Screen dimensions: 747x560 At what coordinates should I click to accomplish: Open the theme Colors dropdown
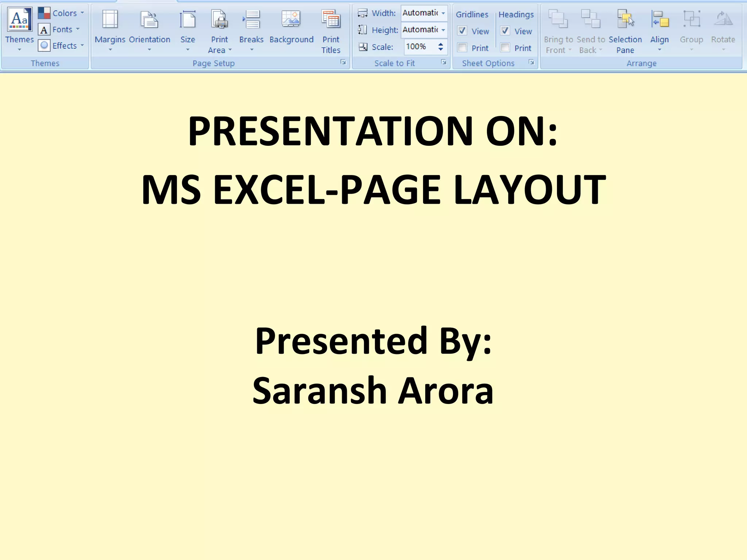[x=66, y=13]
